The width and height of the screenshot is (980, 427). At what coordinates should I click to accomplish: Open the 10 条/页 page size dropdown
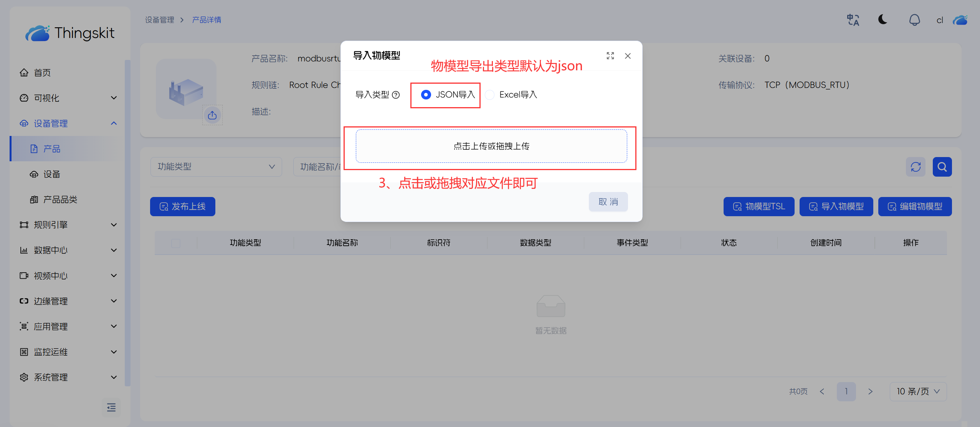[x=918, y=392]
